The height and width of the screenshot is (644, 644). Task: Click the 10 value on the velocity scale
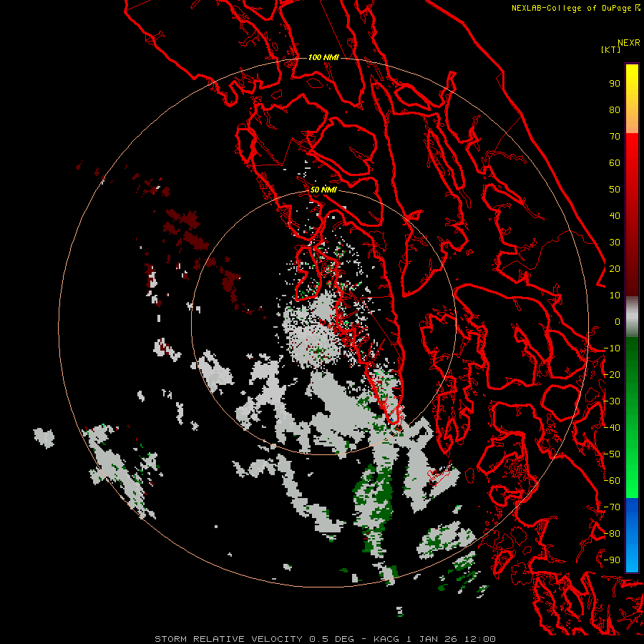[615, 296]
